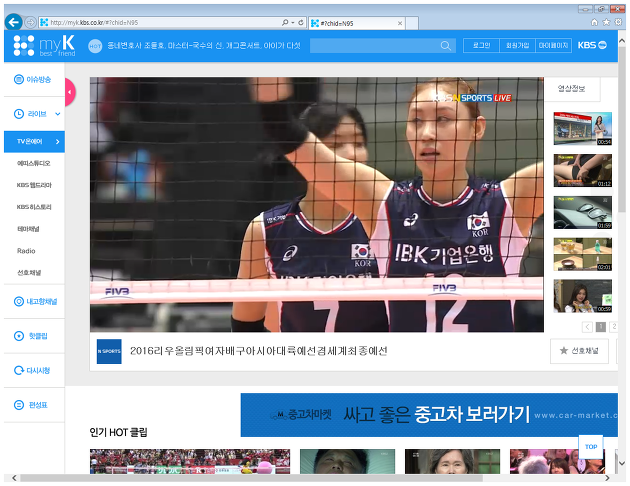Image resolution: width=630 pixels, height=486 pixels.
Task: Open sleeping man HOT clip thumbnail
Action: (348, 461)
